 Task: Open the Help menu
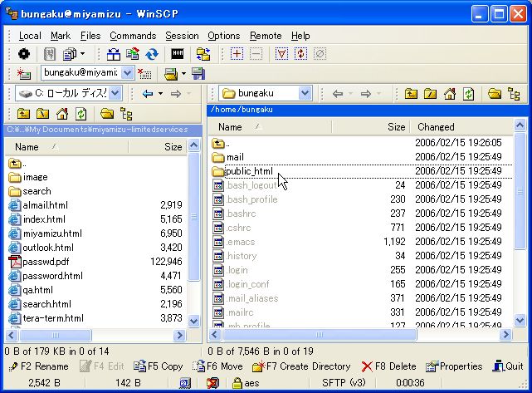pyautogui.click(x=300, y=36)
